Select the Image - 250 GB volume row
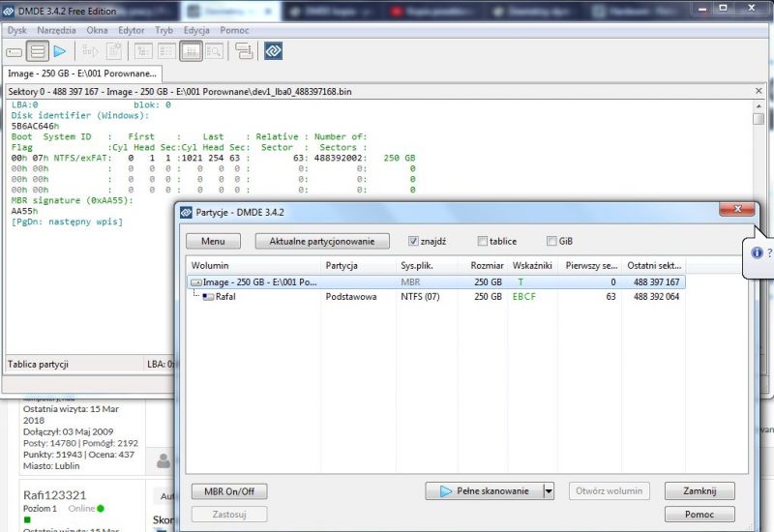 436,282
